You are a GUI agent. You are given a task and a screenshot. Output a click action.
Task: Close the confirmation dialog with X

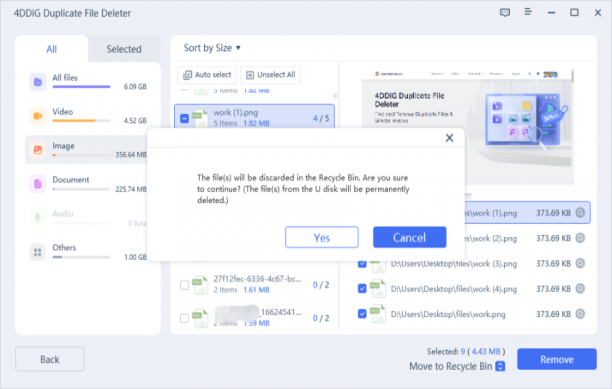click(449, 138)
